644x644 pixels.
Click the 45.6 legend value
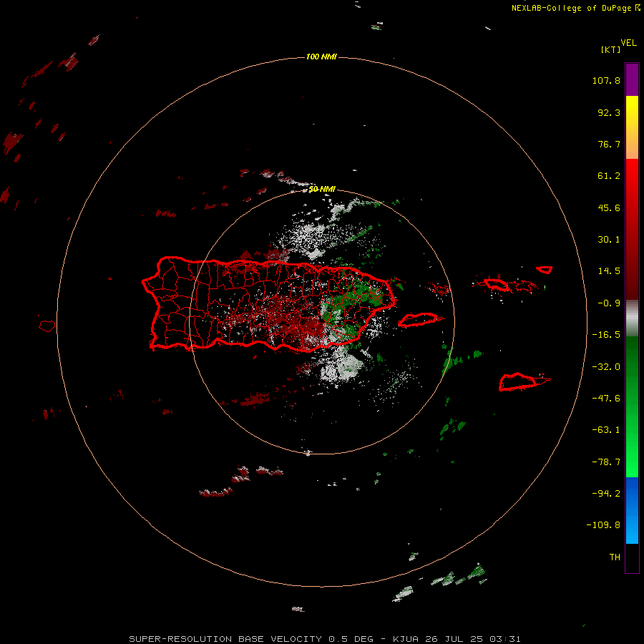point(609,208)
